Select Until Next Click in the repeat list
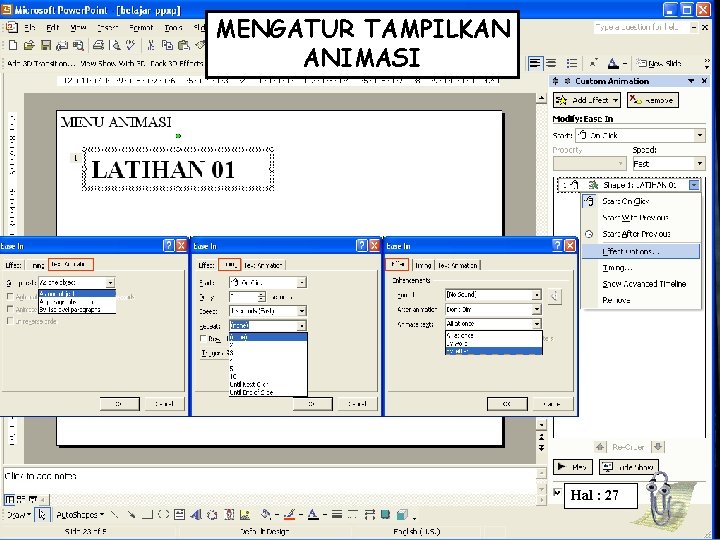 [x=268, y=384]
